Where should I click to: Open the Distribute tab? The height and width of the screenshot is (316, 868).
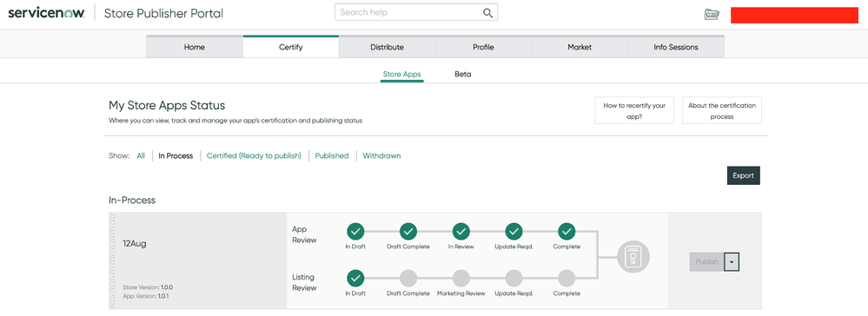(x=387, y=47)
